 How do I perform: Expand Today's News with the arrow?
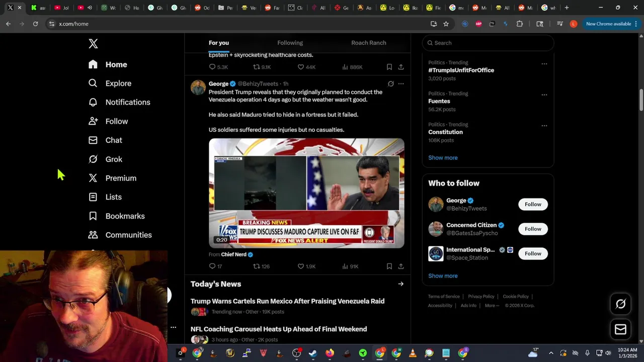[x=401, y=284]
